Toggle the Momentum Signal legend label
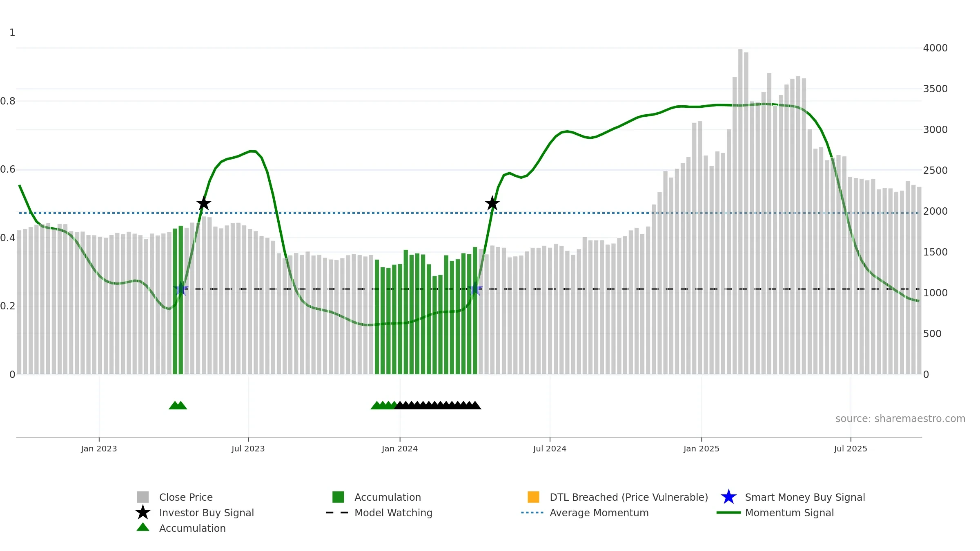Image resolution: width=980 pixels, height=551 pixels. pyautogui.click(x=789, y=513)
